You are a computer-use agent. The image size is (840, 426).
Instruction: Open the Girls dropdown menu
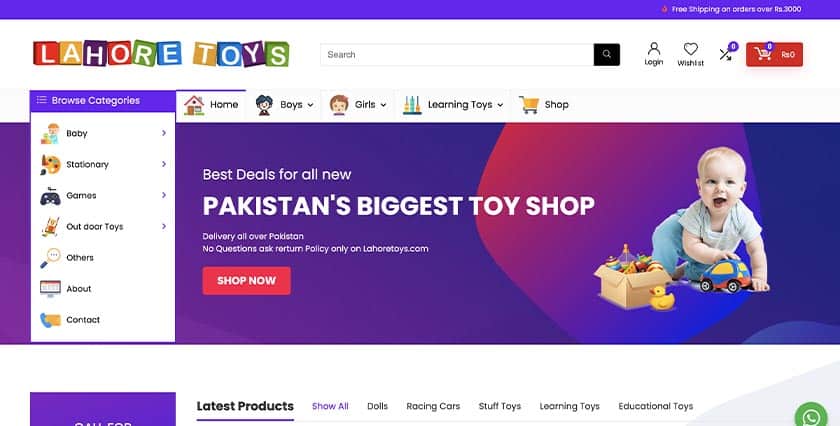click(x=358, y=105)
